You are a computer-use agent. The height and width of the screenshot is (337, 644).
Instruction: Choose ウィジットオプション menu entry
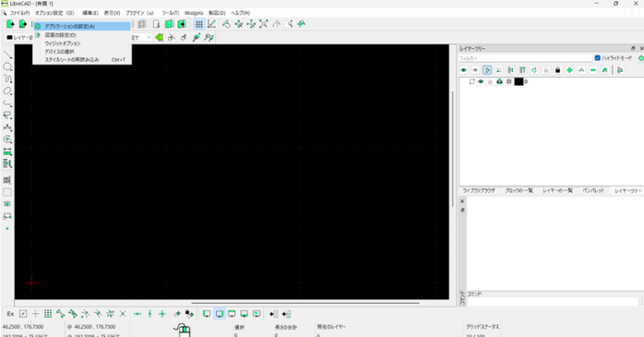pyautogui.click(x=82, y=43)
